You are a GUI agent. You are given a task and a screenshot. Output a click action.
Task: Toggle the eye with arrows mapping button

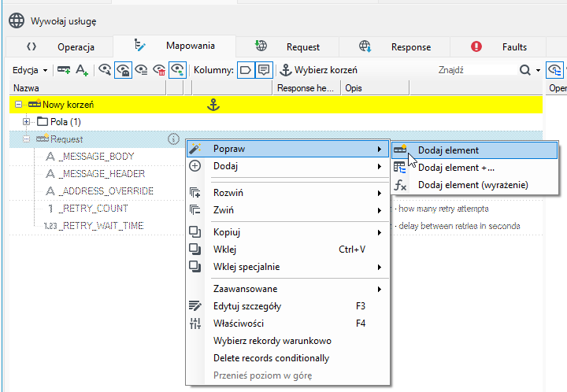point(177,70)
